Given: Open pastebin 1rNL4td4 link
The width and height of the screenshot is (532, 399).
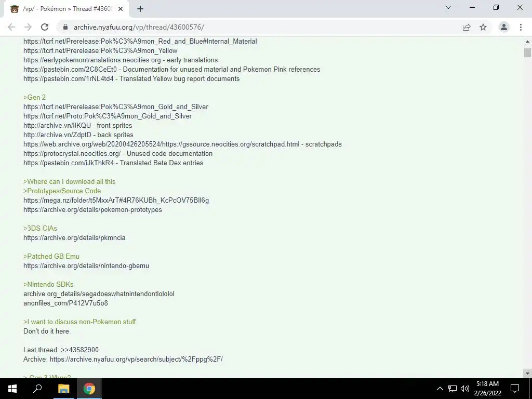Looking at the screenshot, I should [x=69, y=79].
